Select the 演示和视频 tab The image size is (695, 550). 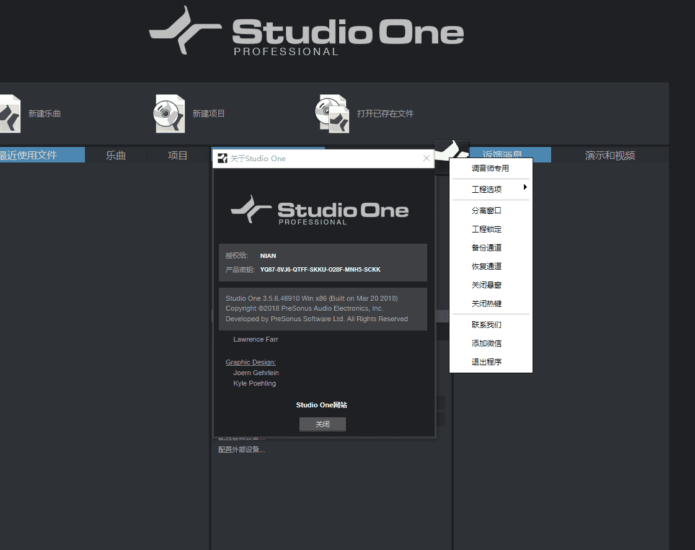coord(610,156)
